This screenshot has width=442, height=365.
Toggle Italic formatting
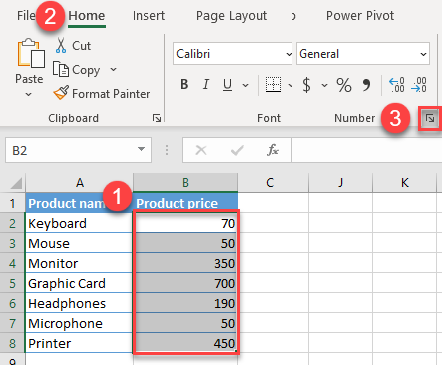[x=206, y=85]
